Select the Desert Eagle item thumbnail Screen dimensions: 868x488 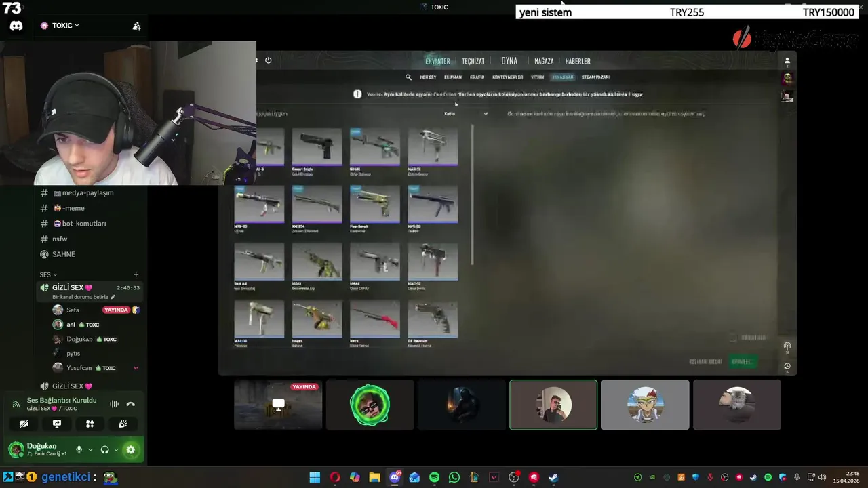317,147
